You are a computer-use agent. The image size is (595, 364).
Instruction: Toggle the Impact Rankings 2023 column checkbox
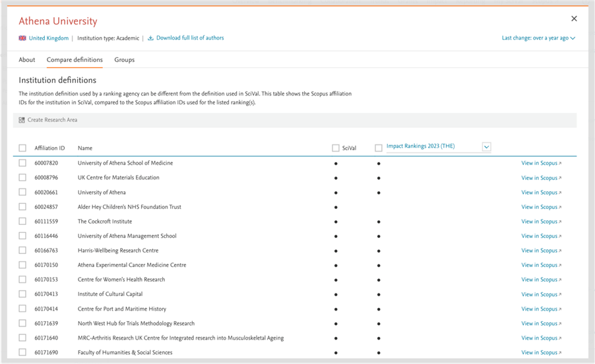click(379, 148)
